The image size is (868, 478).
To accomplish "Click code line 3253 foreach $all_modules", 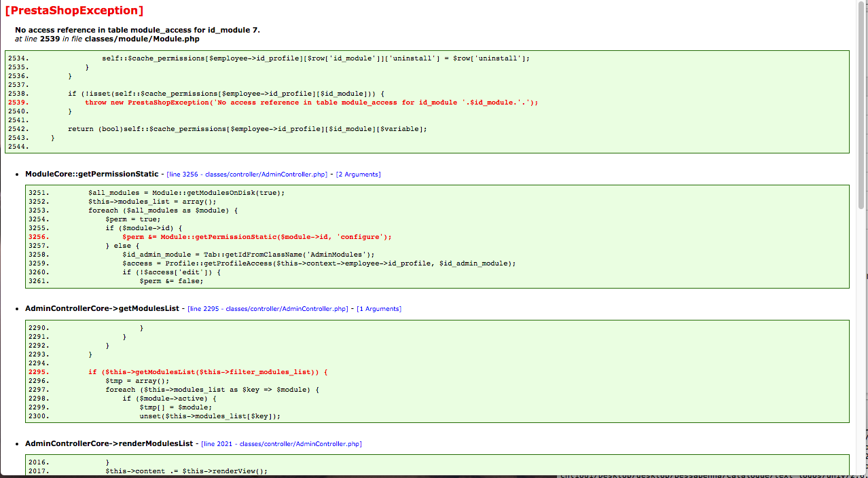I will (x=163, y=210).
